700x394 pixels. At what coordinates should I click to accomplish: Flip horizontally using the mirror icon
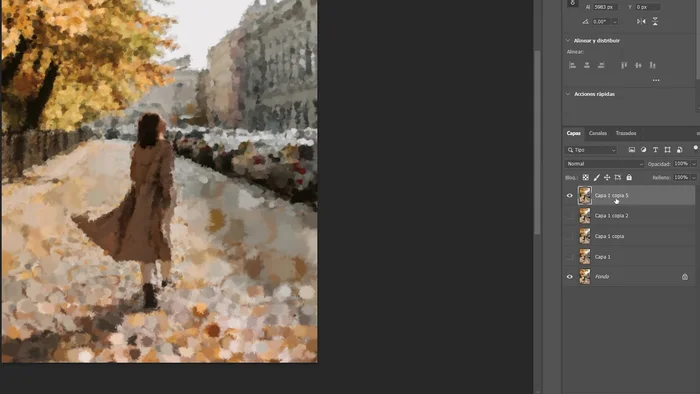pyautogui.click(x=641, y=21)
